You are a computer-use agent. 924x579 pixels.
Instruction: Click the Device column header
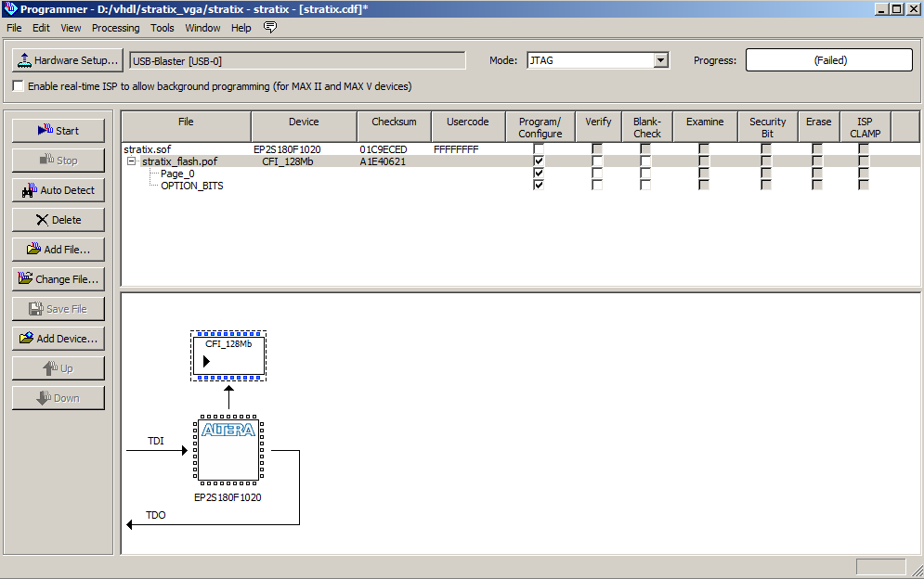(304, 126)
